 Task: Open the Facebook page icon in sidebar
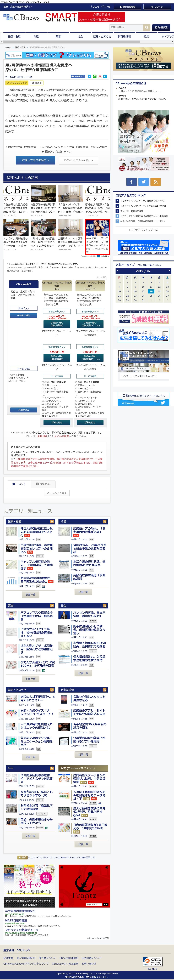point(131,182)
